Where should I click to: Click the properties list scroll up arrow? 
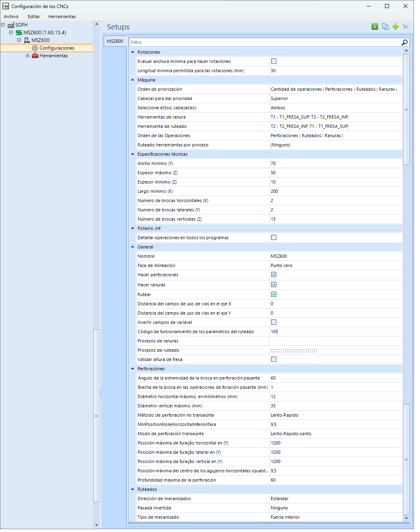(x=406, y=50)
